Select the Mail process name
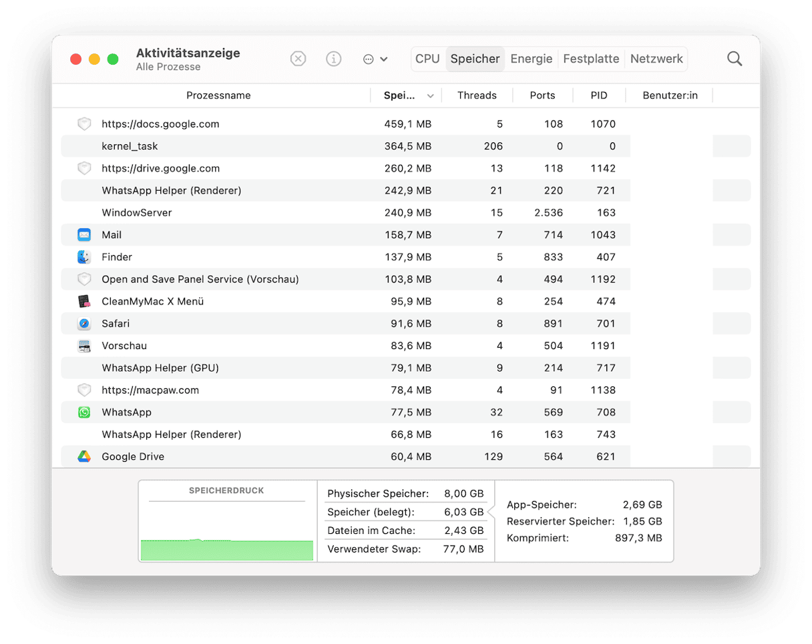The image size is (812, 644). point(112,235)
